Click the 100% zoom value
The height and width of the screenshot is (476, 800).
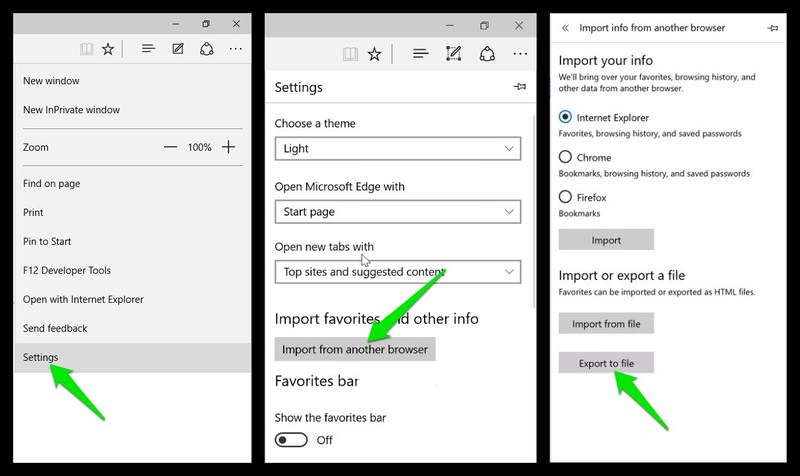click(199, 147)
